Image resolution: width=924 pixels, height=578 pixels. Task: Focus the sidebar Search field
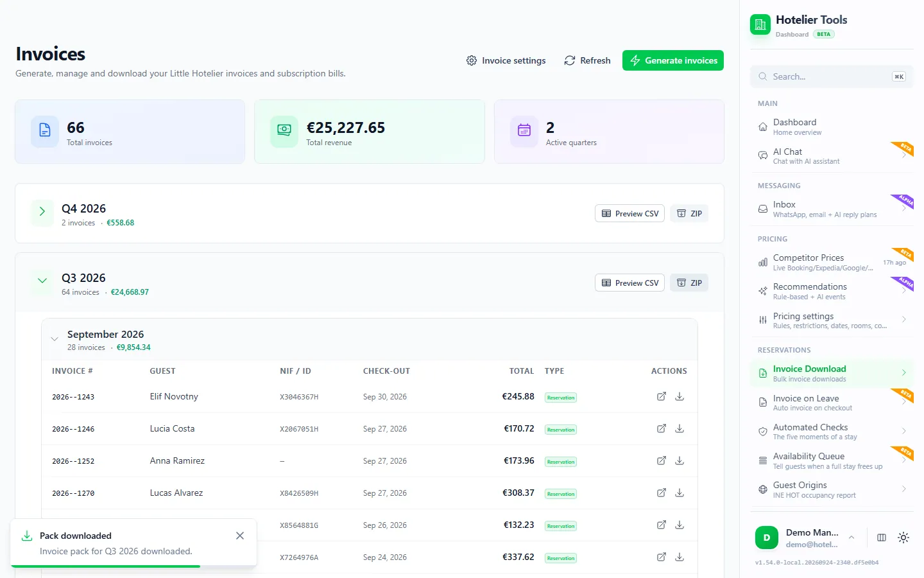coord(832,76)
